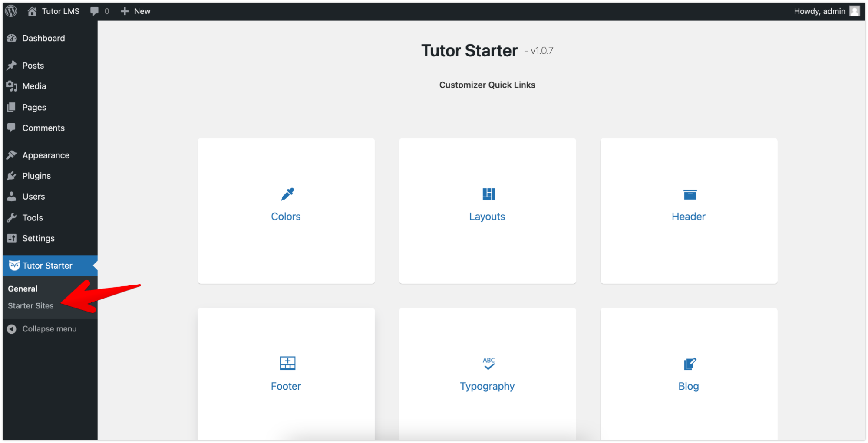Open the Tutor LMS site home icon
This screenshot has height=443, width=868.
32,11
